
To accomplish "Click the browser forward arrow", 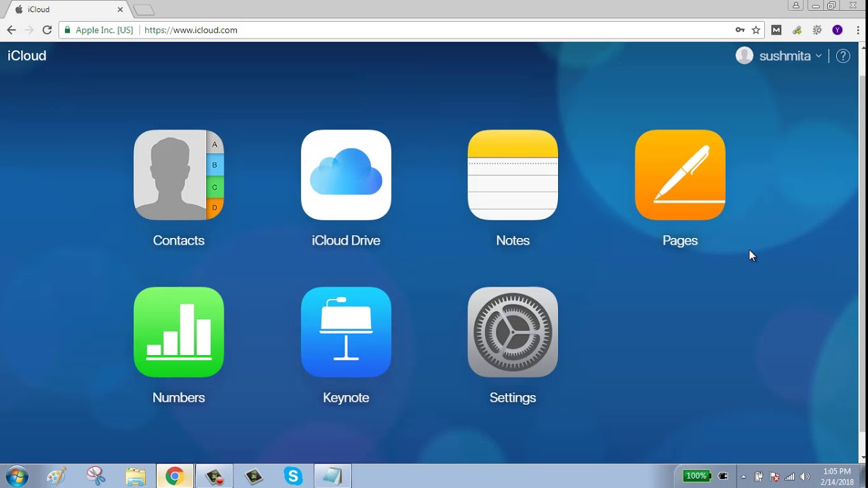I will pos(29,30).
